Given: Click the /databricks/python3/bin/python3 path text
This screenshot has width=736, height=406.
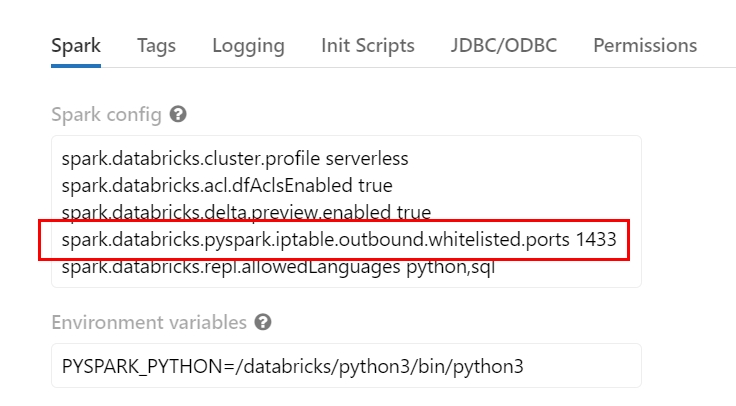Looking at the screenshot, I should pos(379,366).
